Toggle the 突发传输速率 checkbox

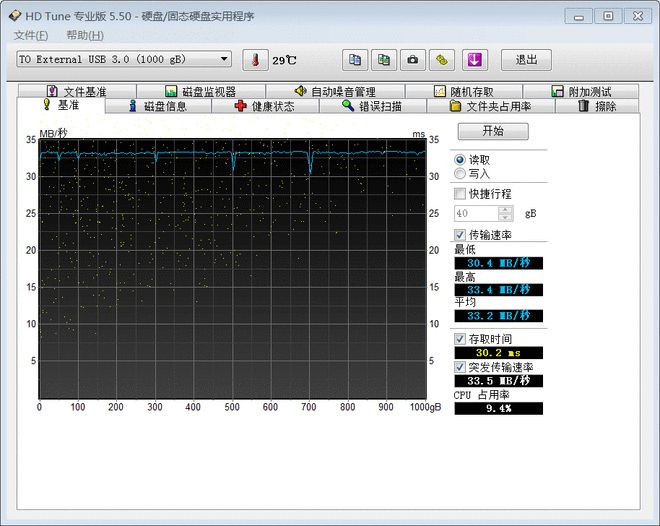[x=460, y=367]
